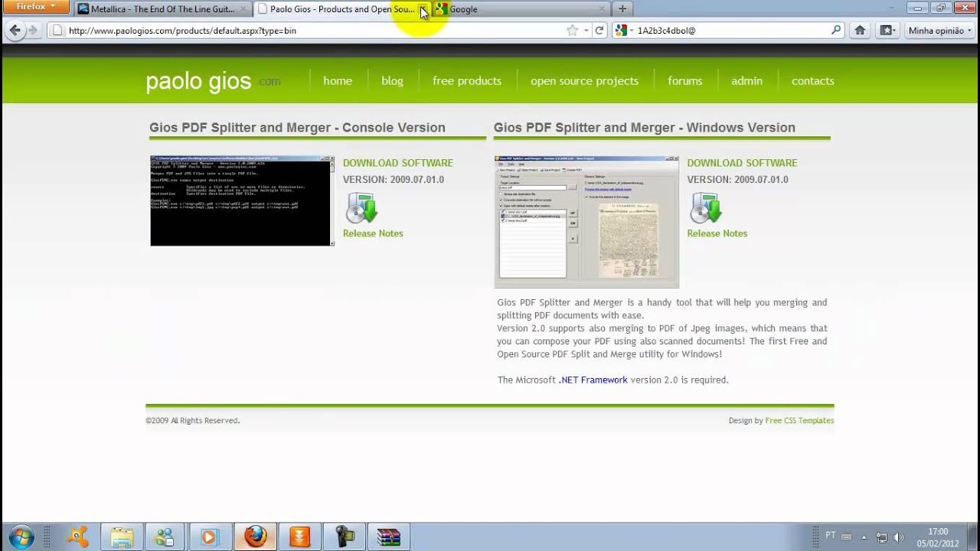The width and height of the screenshot is (980, 551).
Task: Click the network tray icon
Action: (881, 537)
